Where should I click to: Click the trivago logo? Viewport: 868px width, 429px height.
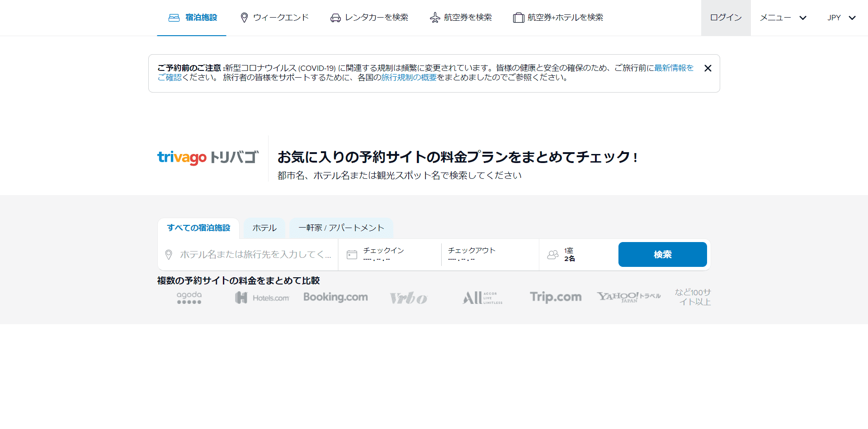(x=208, y=157)
